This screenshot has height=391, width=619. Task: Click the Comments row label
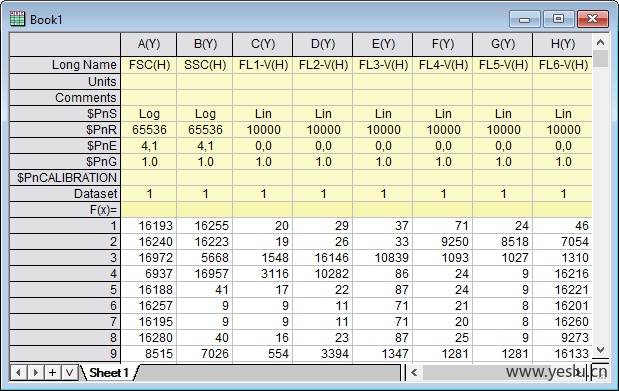point(65,98)
